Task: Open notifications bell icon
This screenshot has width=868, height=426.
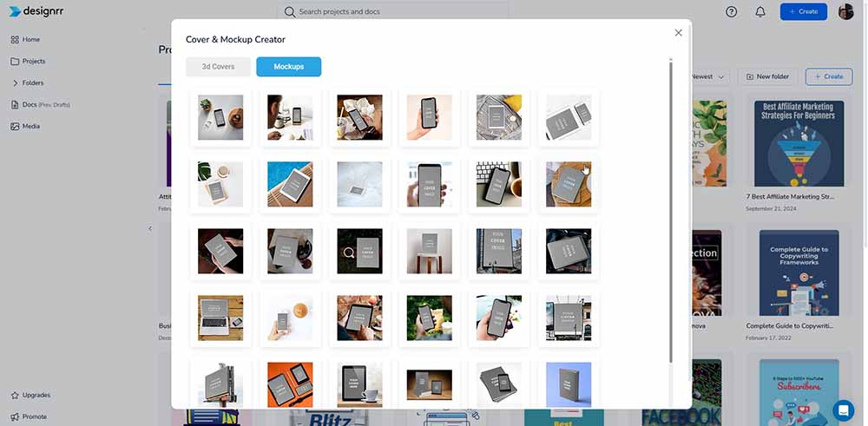Action: (760, 11)
